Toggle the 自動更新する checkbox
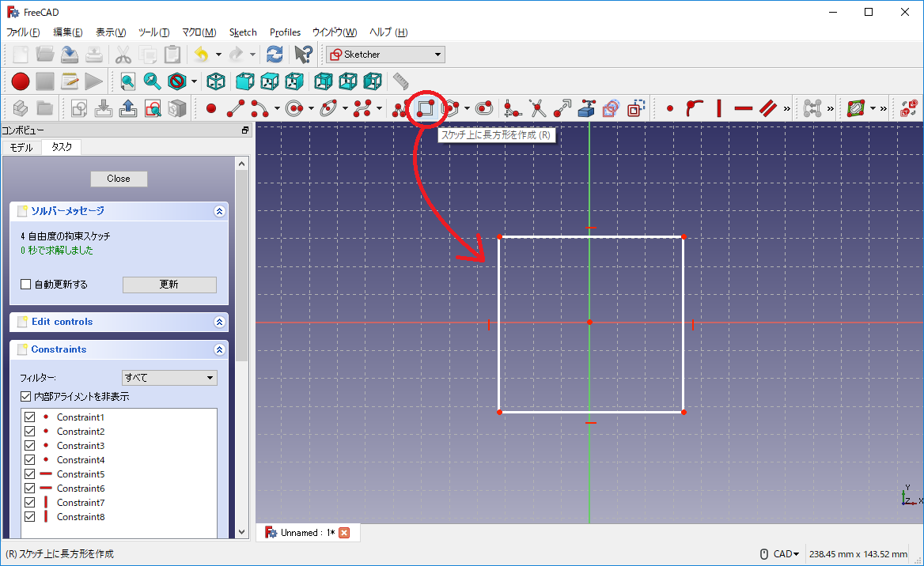The image size is (924, 566). (x=26, y=285)
